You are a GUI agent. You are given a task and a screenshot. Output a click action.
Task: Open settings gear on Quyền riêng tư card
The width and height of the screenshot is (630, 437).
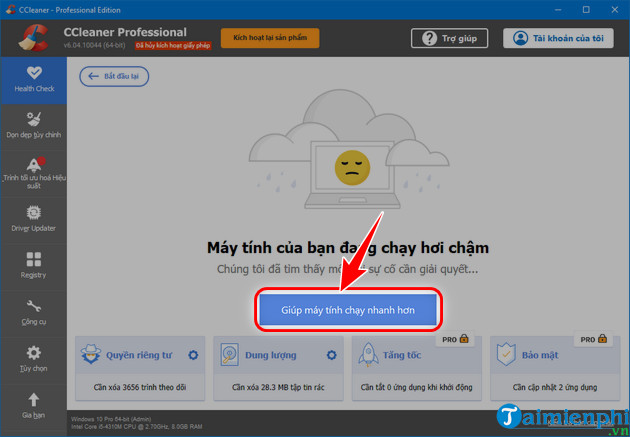(193, 355)
